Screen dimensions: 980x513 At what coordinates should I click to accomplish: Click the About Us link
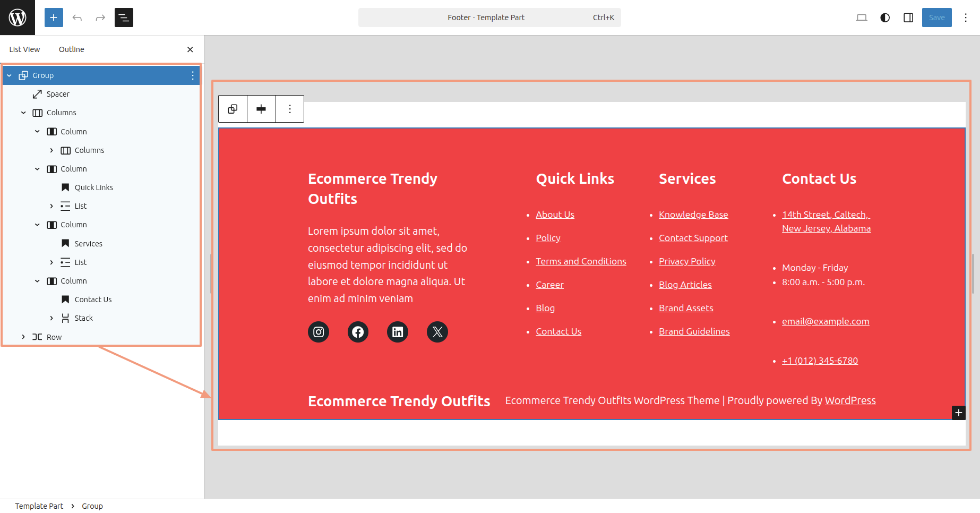pos(555,215)
